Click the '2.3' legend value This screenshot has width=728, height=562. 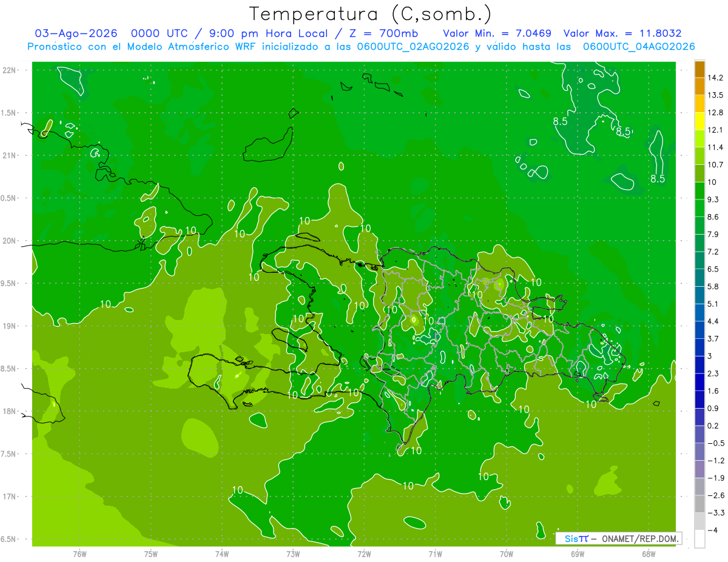click(713, 373)
